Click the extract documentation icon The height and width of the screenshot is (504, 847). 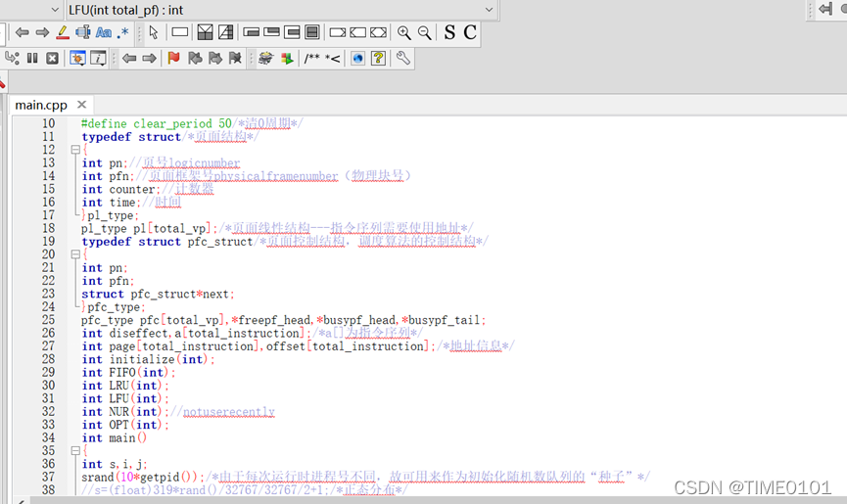pos(287,58)
